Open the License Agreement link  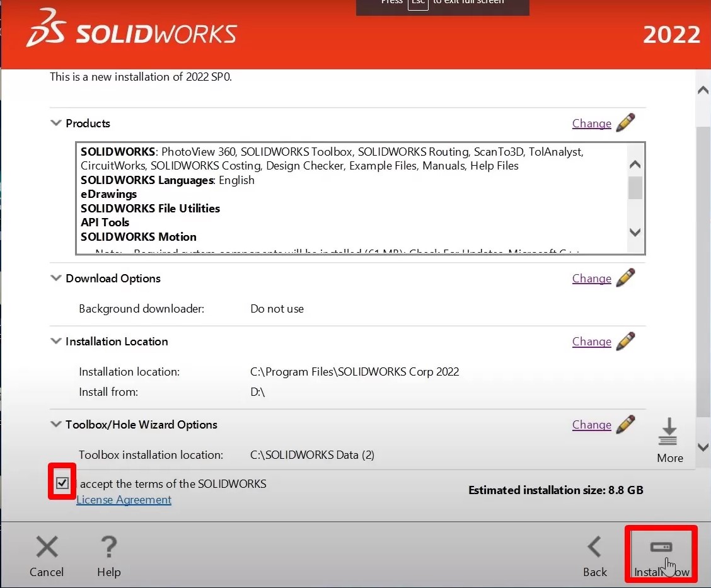pyautogui.click(x=124, y=500)
